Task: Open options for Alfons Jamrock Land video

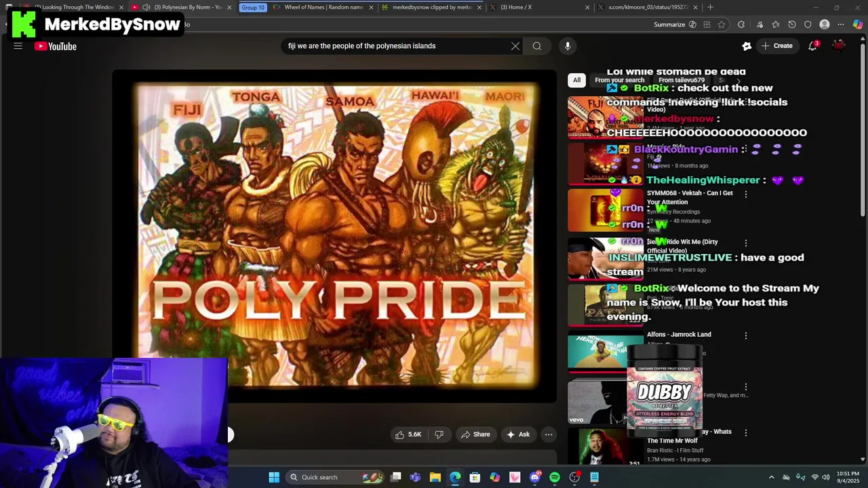Action: click(x=746, y=335)
